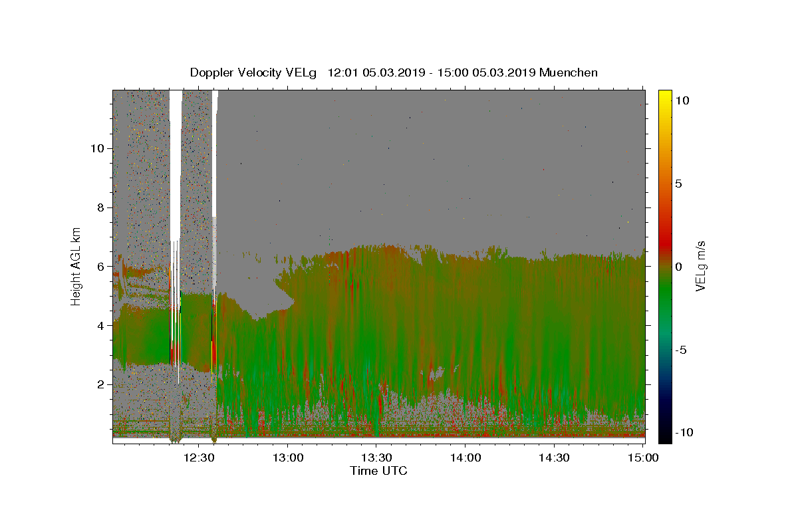
Task: Click the 13:30 time tick label
Action: (376, 458)
